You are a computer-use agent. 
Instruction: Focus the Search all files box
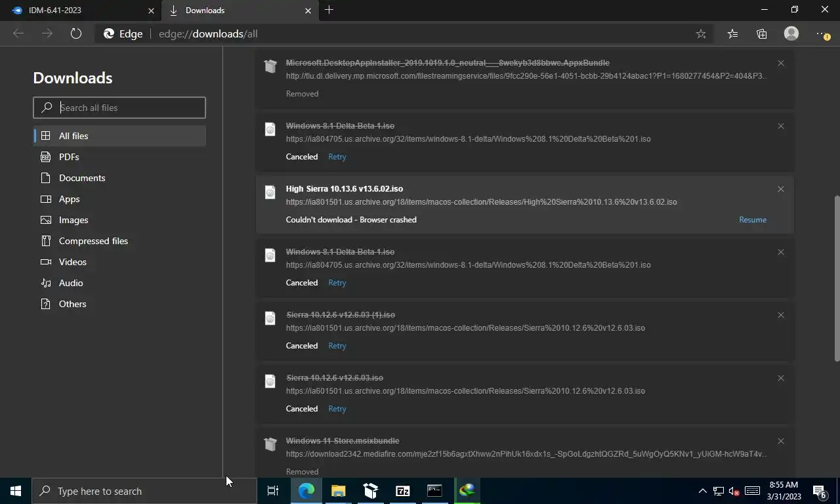[119, 108]
